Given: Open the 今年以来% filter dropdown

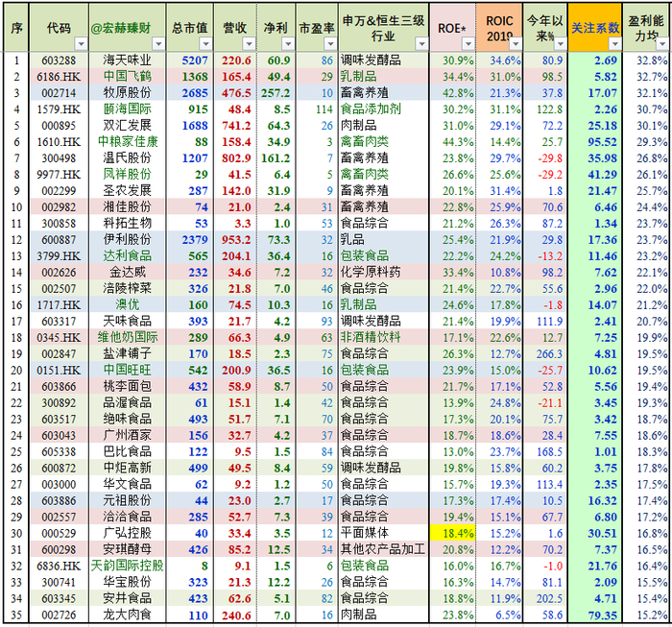Looking at the screenshot, I should pyautogui.click(x=561, y=44).
